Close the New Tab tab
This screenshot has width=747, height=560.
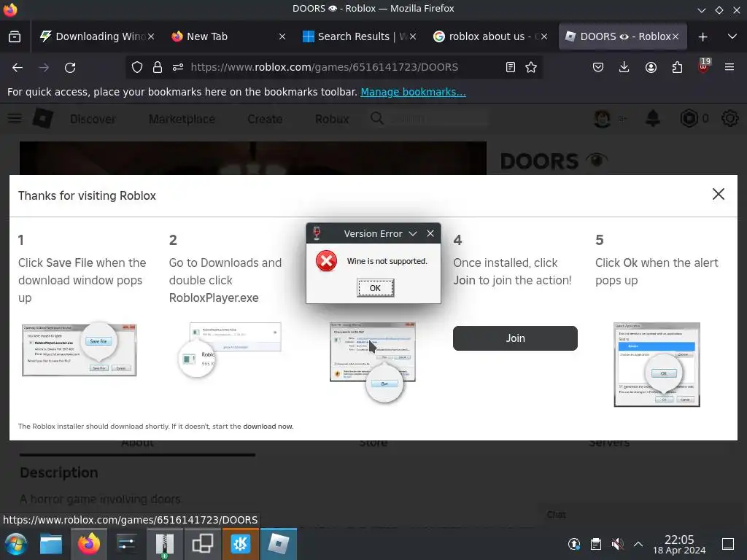[x=282, y=36]
